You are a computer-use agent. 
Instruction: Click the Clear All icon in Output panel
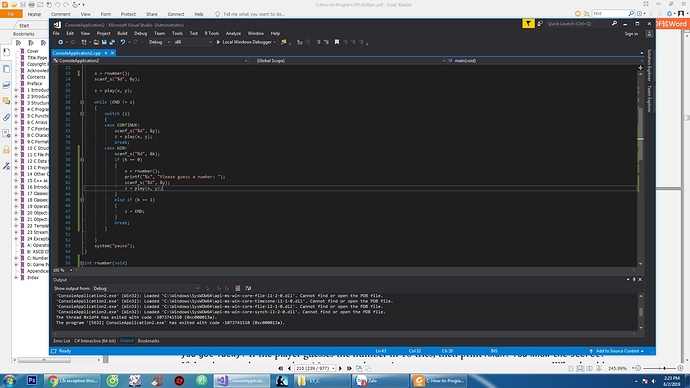pos(238,288)
